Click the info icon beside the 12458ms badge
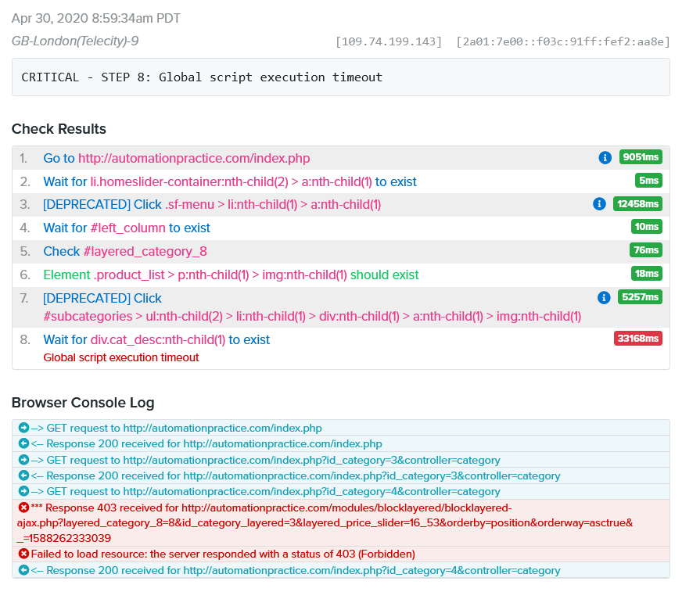This screenshot has height=592, width=700. [x=600, y=204]
